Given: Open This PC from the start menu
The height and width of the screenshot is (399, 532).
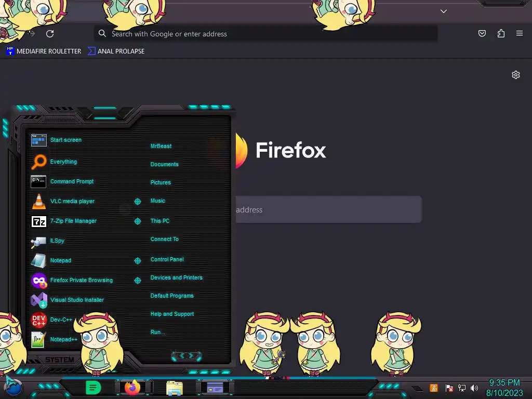Looking at the screenshot, I should 160,221.
